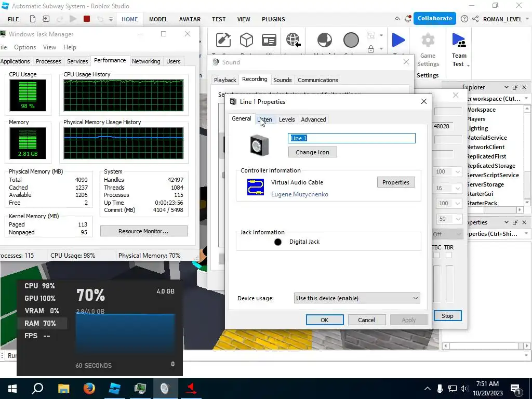Open the UI editor icon in ribbon
The height and width of the screenshot is (399, 532).
269,41
